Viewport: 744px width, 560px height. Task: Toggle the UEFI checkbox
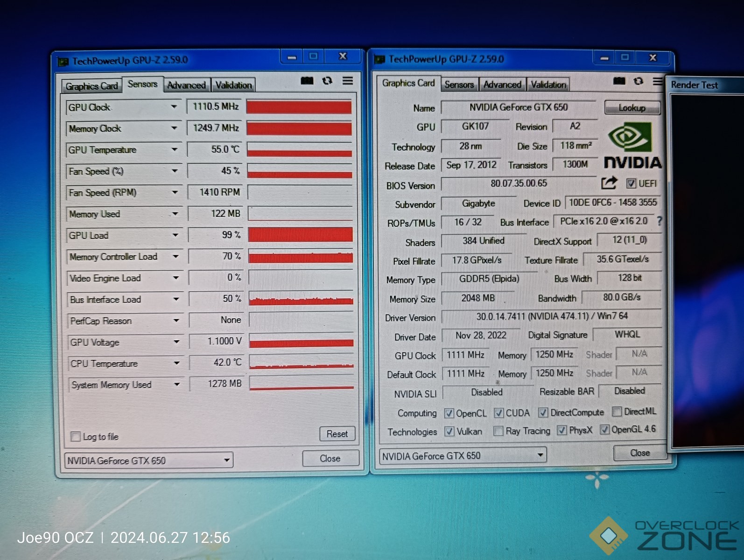tap(631, 183)
